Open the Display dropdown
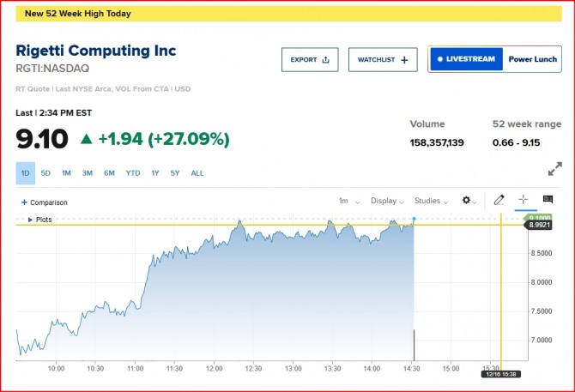The width and height of the screenshot is (575, 392). click(387, 201)
